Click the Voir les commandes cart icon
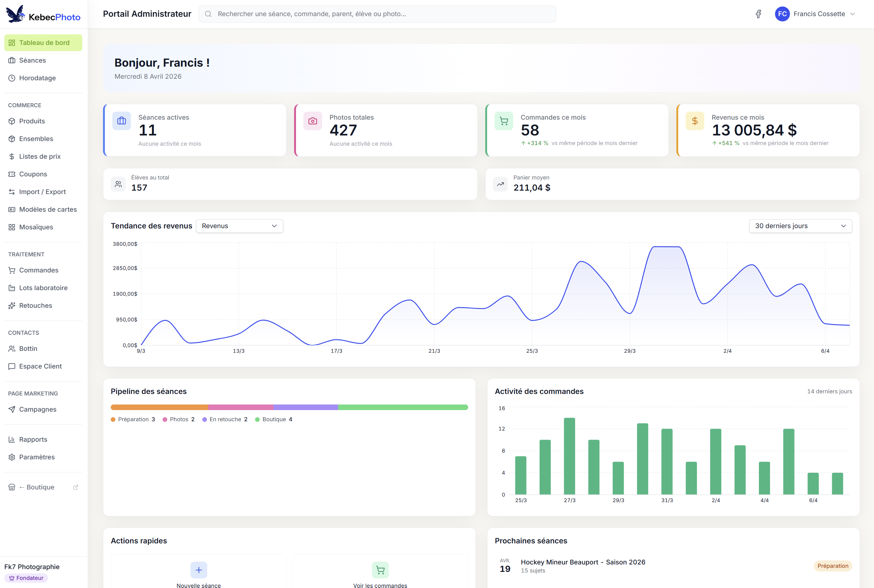874x588 pixels. [x=380, y=570]
